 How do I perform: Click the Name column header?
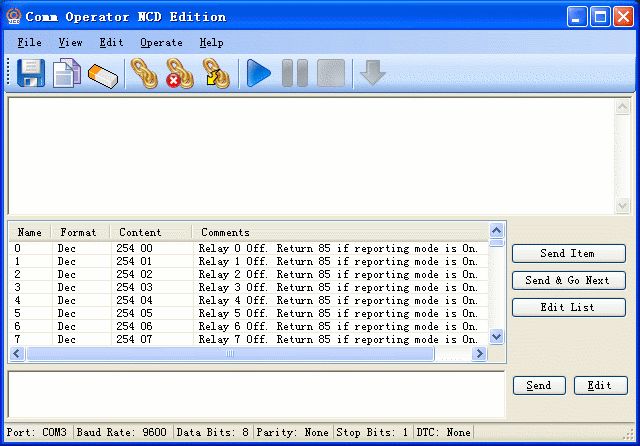(30, 232)
